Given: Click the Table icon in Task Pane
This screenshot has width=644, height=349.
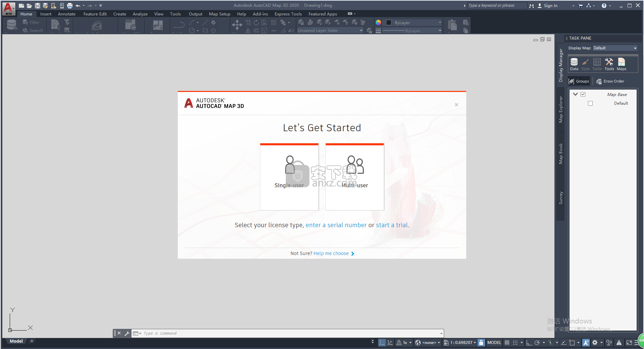Looking at the screenshot, I should 597,64.
